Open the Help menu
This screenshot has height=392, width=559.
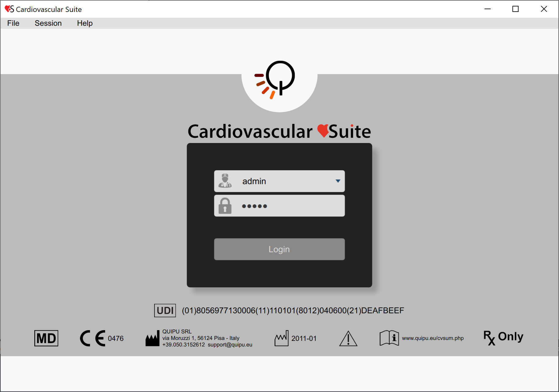coord(85,23)
